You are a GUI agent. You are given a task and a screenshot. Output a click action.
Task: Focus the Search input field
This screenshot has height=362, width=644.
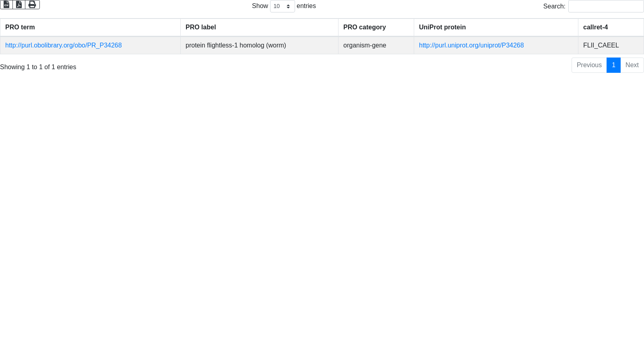coord(606,6)
